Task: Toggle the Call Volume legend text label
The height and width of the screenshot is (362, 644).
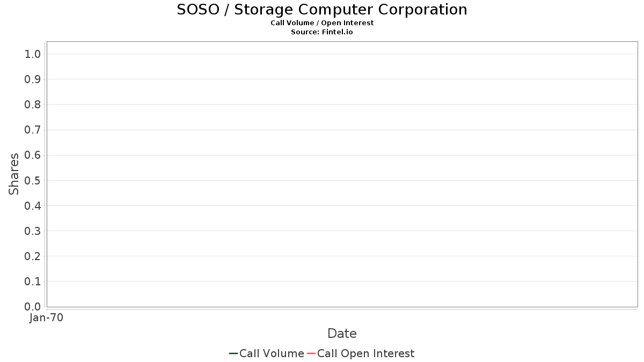Action: [272, 353]
